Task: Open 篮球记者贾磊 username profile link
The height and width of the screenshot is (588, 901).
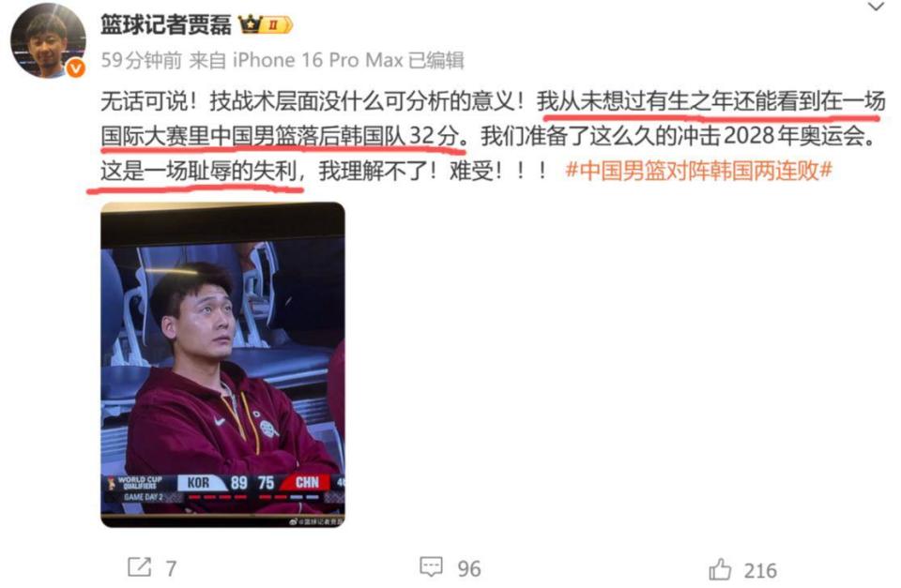Action: [x=165, y=24]
